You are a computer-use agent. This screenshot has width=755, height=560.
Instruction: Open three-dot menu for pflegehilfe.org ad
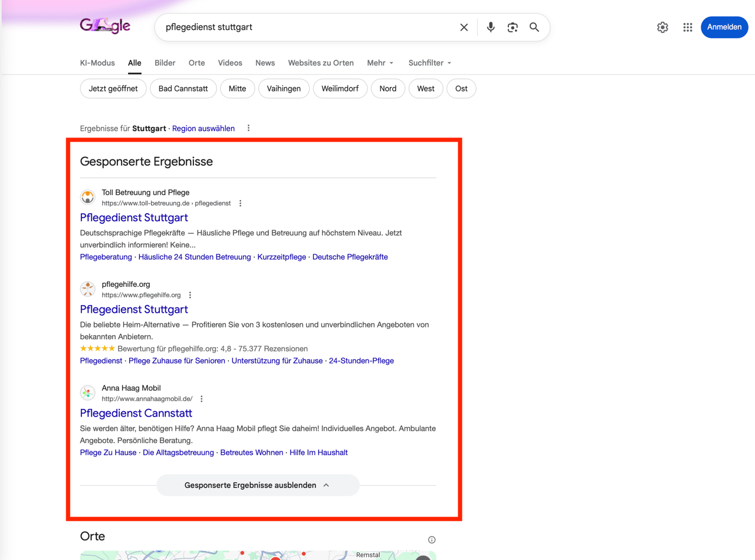190,295
